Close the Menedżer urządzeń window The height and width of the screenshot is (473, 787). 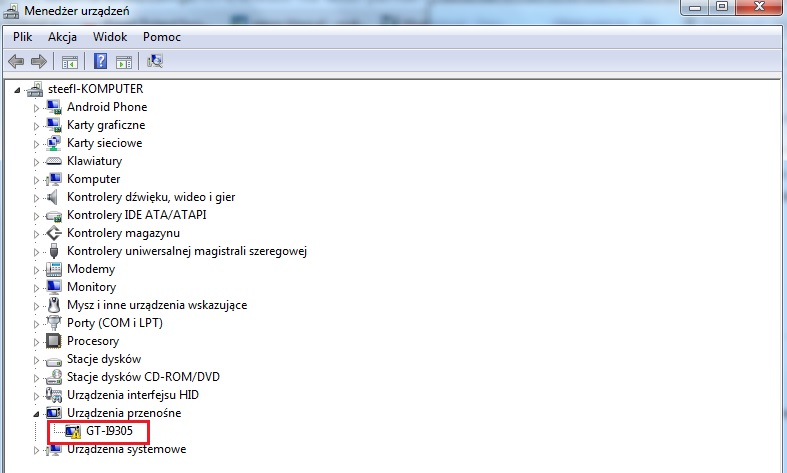coord(759,7)
